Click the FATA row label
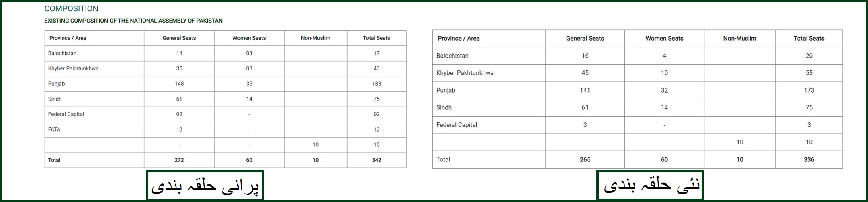Image resolution: width=868 pixels, height=202 pixels. 54,130
